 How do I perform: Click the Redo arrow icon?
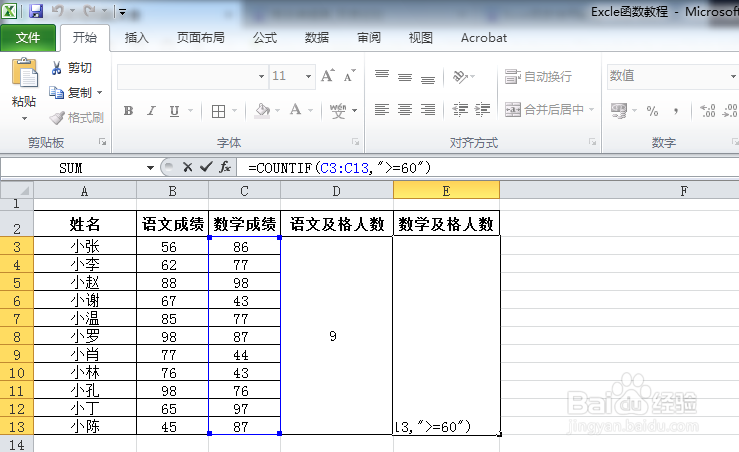[x=90, y=10]
